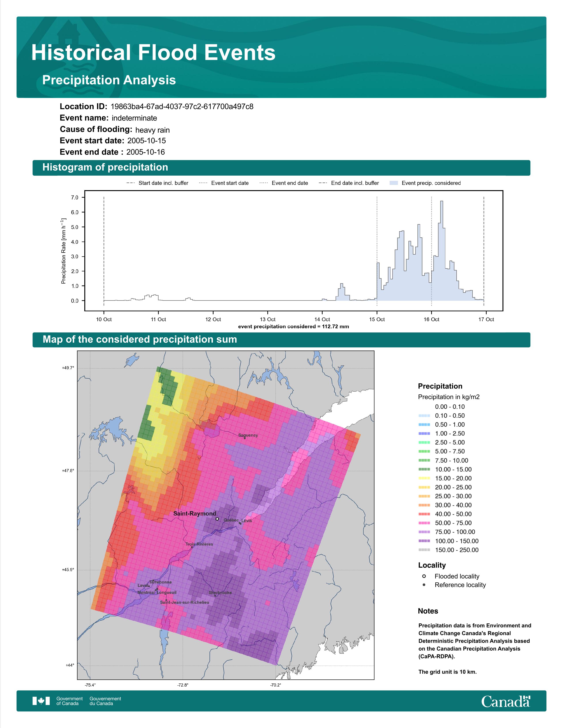Screen dimensions: 563x728
Task: Click the histogram peak bar after 16 Oct
Action: (x=442, y=251)
